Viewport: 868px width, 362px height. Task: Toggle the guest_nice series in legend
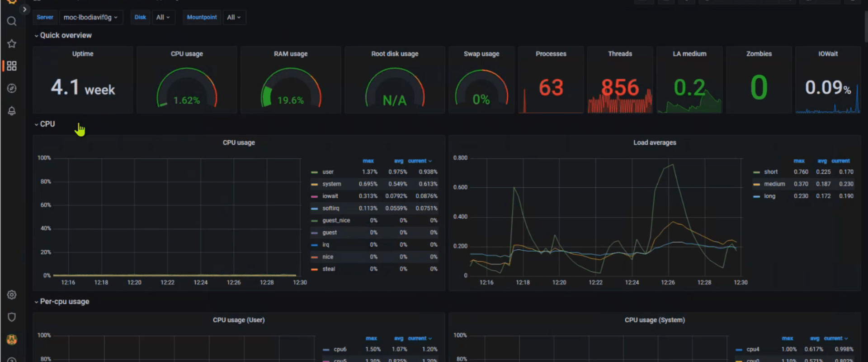click(336, 220)
